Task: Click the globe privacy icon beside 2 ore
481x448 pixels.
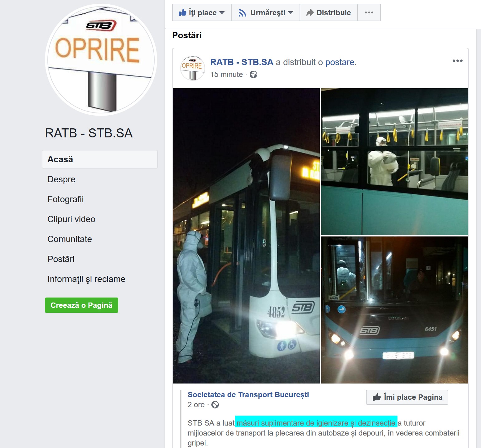Action: [215, 405]
